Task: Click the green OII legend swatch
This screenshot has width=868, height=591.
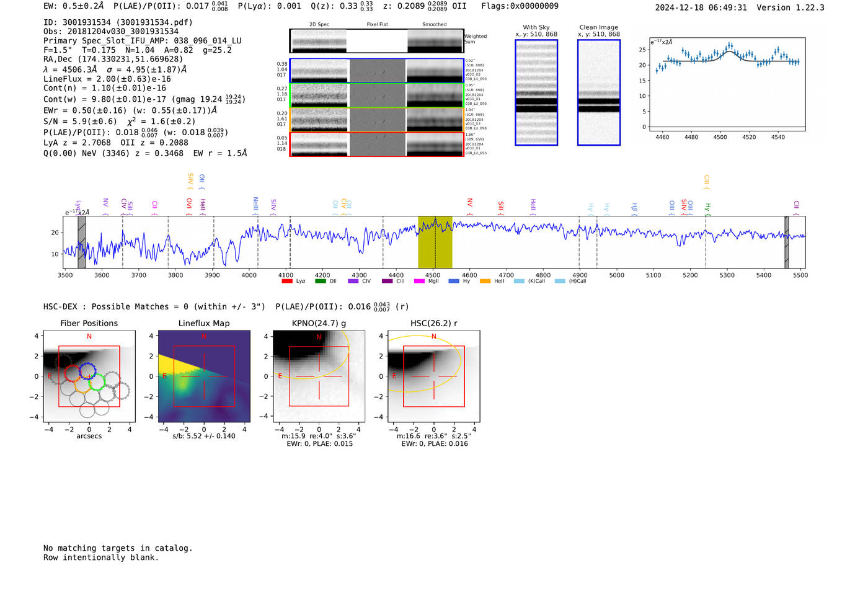Action: click(x=320, y=281)
